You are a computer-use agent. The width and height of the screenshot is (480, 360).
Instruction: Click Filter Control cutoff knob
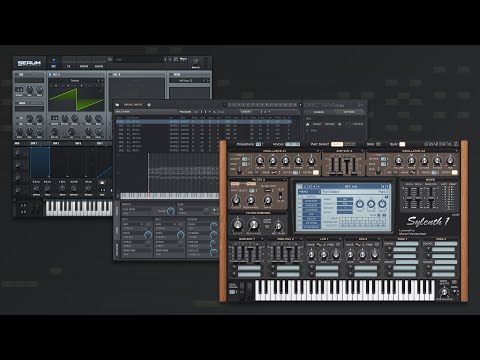tap(237, 225)
